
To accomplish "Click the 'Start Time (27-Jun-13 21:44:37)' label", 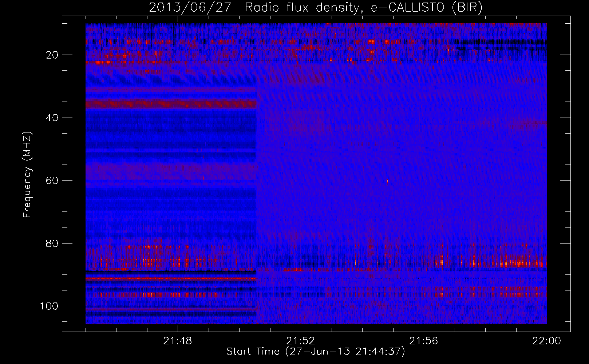I will (316, 352).
